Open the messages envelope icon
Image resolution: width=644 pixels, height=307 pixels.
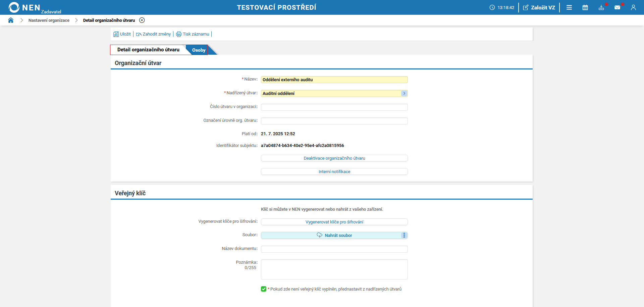pos(618,7)
